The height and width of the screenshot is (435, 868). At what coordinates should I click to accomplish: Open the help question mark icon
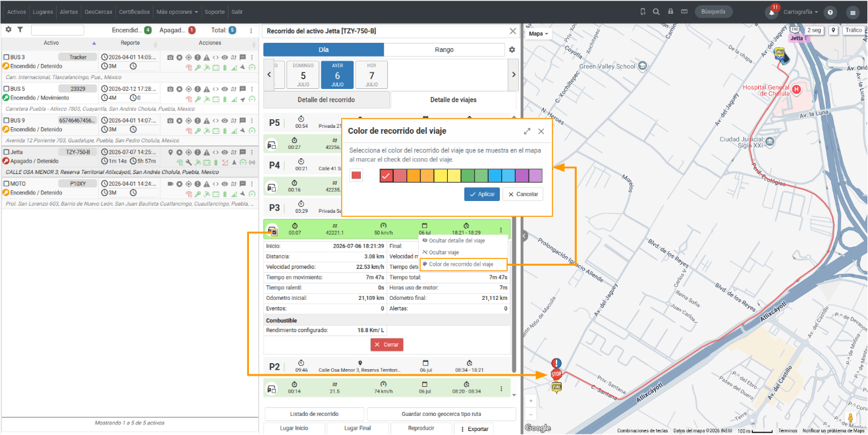pyautogui.click(x=830, y=12)
